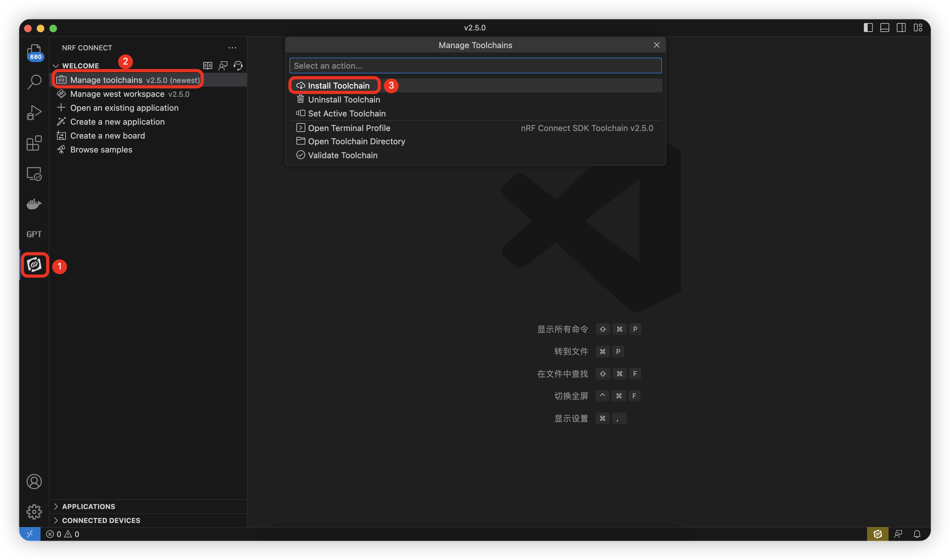Open the nRF Connect view icon
The width and height of the screenshot is (950, 560).
35,265
